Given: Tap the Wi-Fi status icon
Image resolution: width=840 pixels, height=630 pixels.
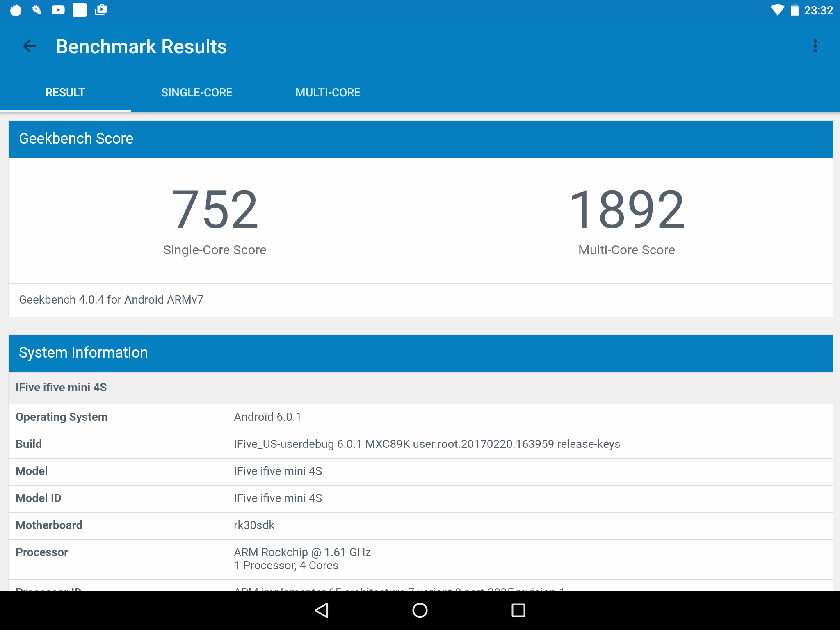Looking at the screenshot, I should pos(777,10).
